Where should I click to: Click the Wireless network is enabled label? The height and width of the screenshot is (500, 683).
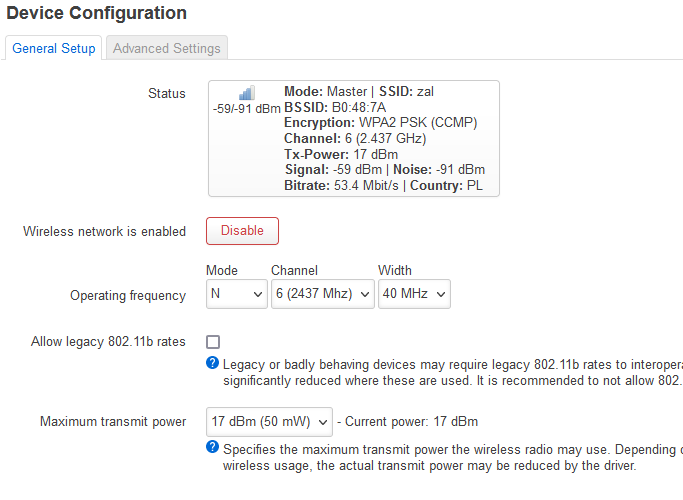pos(105,231)
